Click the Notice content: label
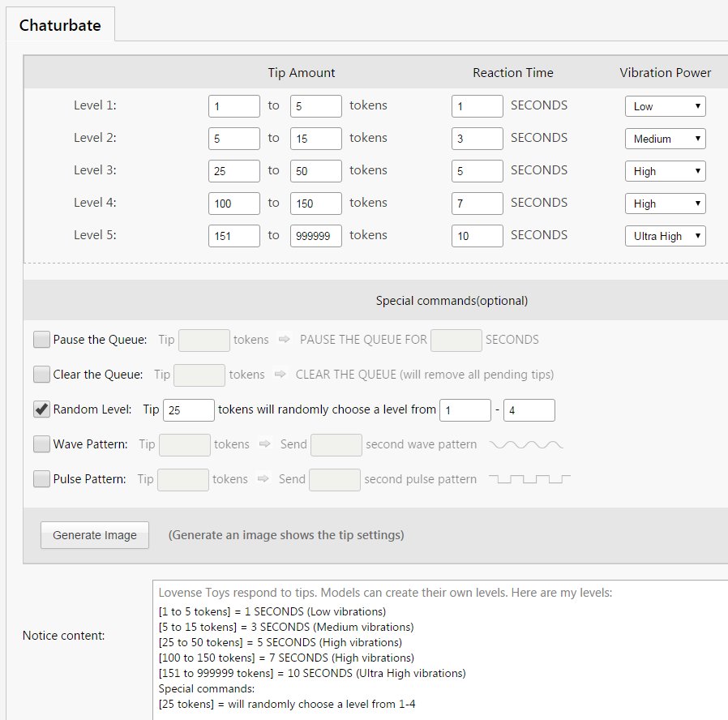The image size is (728, 720). 63,636
